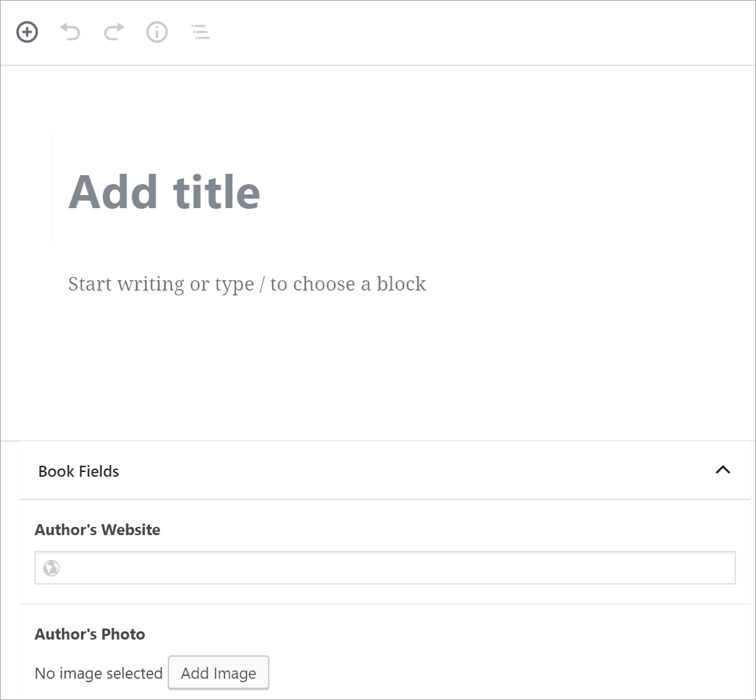
Task: Select the Book Fields panel header
Action: point(78,471)
